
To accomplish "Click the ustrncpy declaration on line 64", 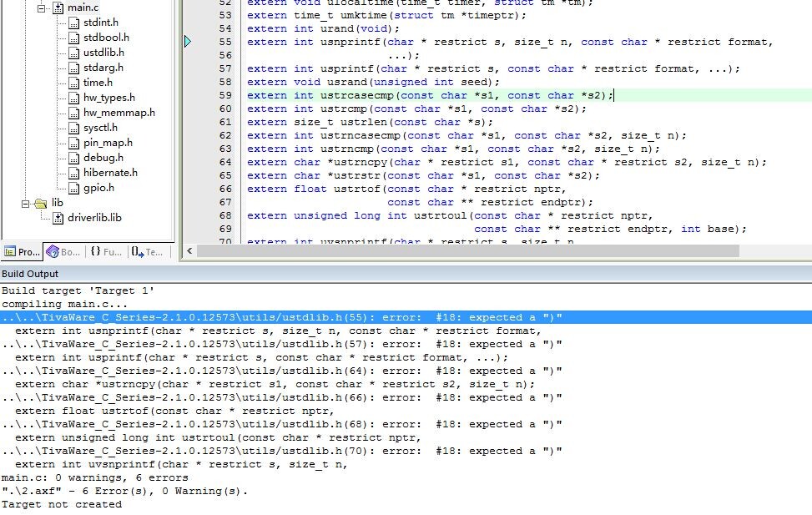I will tap(507, 162).
